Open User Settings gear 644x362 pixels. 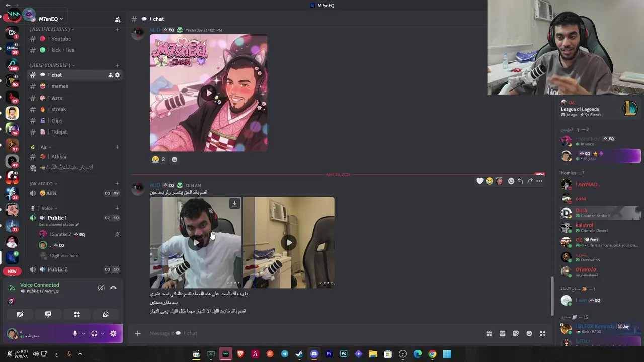(x=113, y=333)
